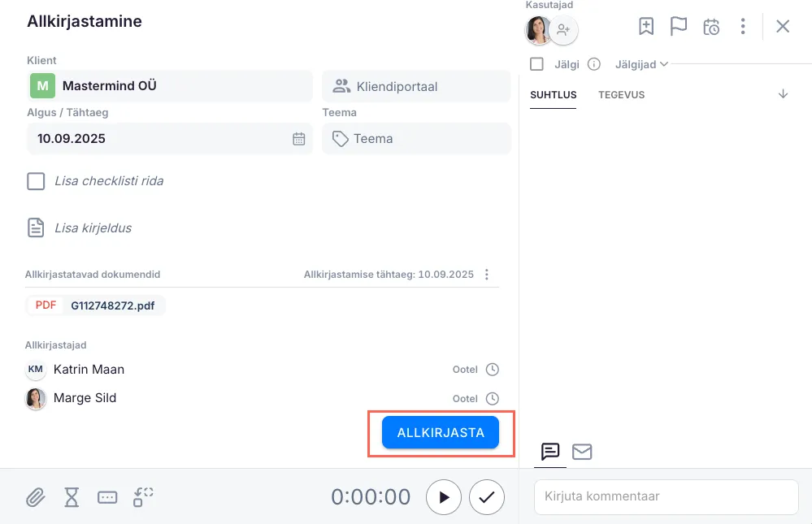Tick the Lisa checklisti rida checkbox
Image resolution: width=812 pixels, height=524 pixels.
36,181
